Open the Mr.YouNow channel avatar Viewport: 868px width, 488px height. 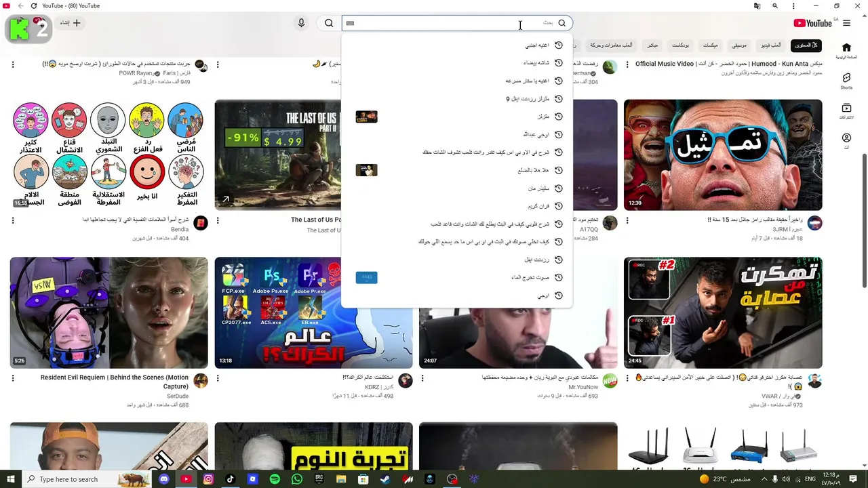coord(610,381)
